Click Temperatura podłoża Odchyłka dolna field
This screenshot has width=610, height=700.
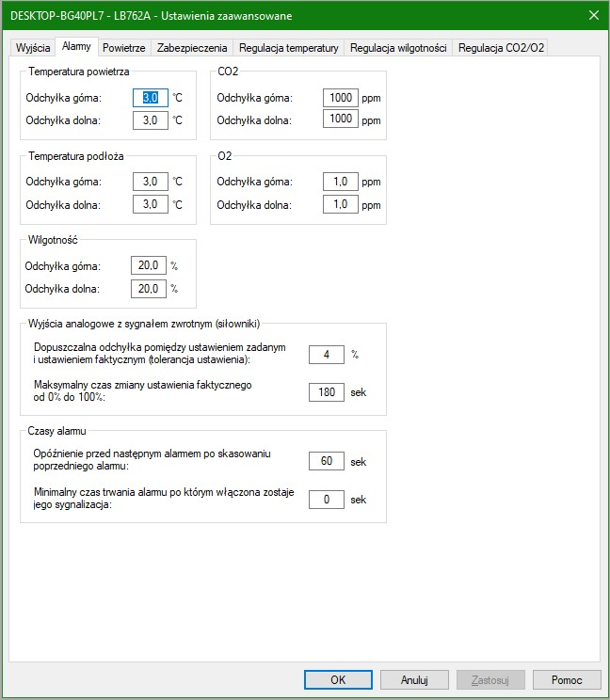pos(151,204)
